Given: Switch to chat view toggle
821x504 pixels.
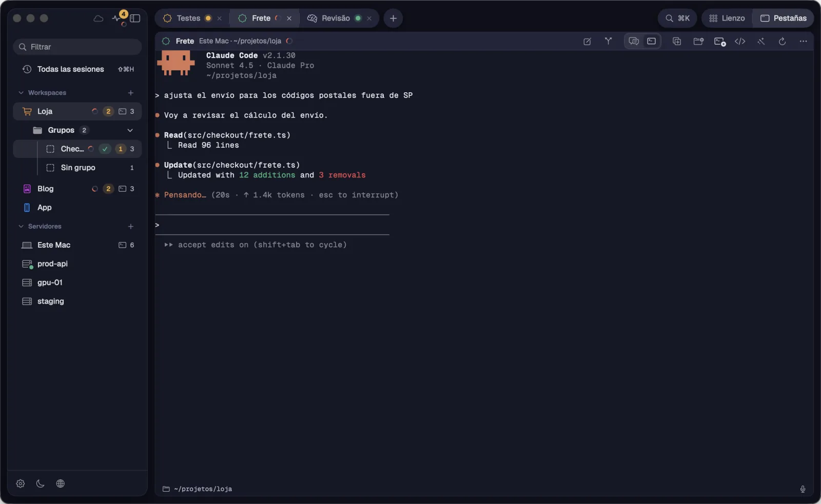Looking at the screenshot, I should 634,41.
